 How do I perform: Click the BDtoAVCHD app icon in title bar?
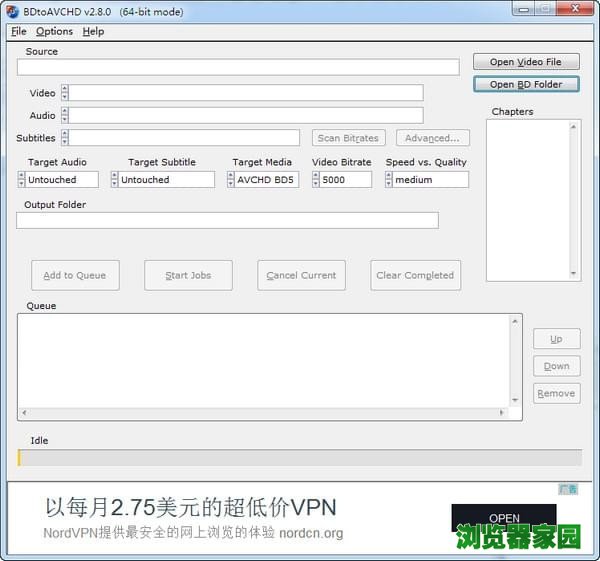tap(12, 11)
